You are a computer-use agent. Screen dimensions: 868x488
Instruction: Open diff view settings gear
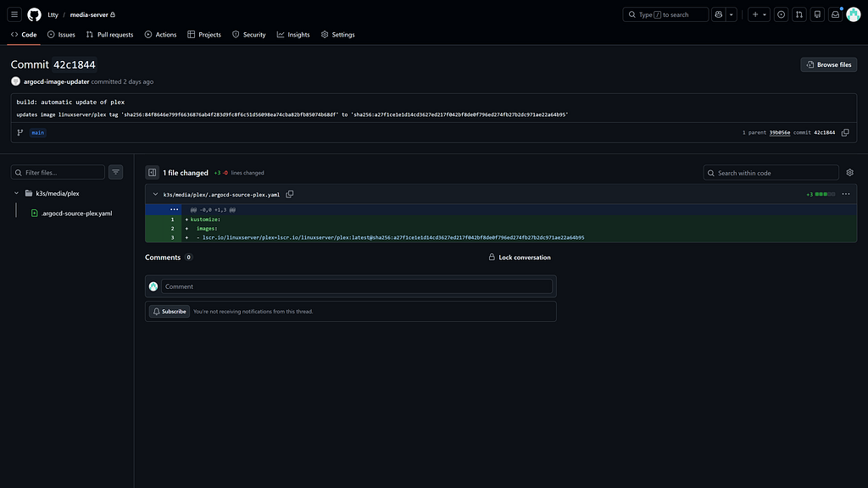849,173
